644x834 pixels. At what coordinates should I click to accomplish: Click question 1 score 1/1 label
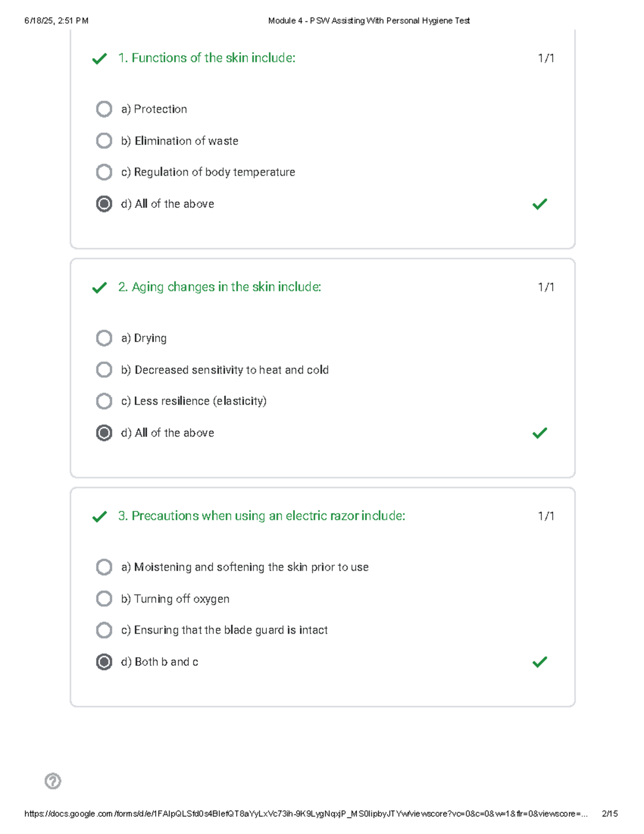tap(546, 58)
